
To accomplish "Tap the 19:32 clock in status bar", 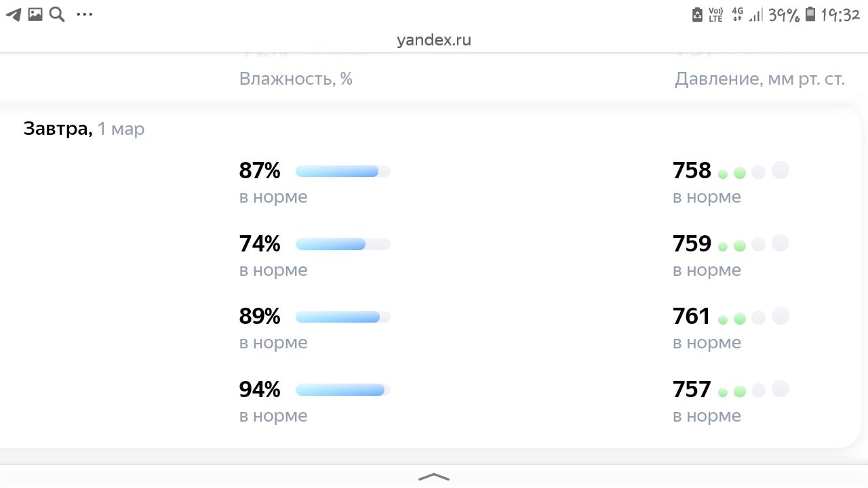I will click(x=840, y=14).
